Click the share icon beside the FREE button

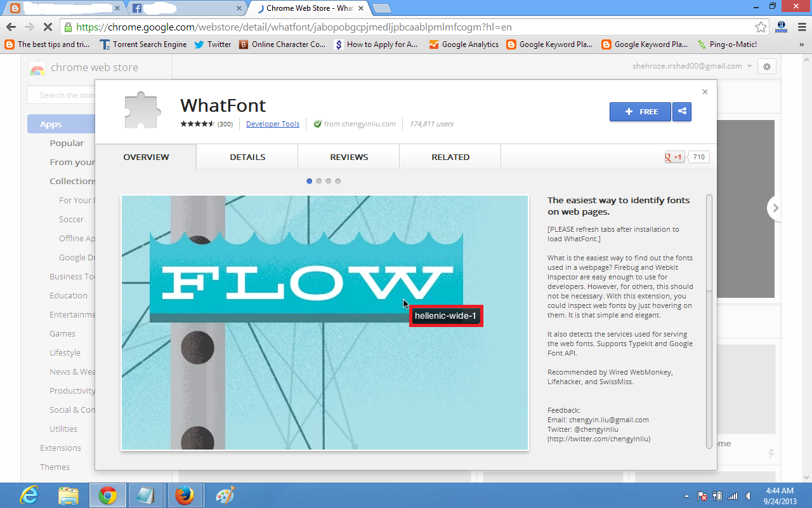(681, 112)
